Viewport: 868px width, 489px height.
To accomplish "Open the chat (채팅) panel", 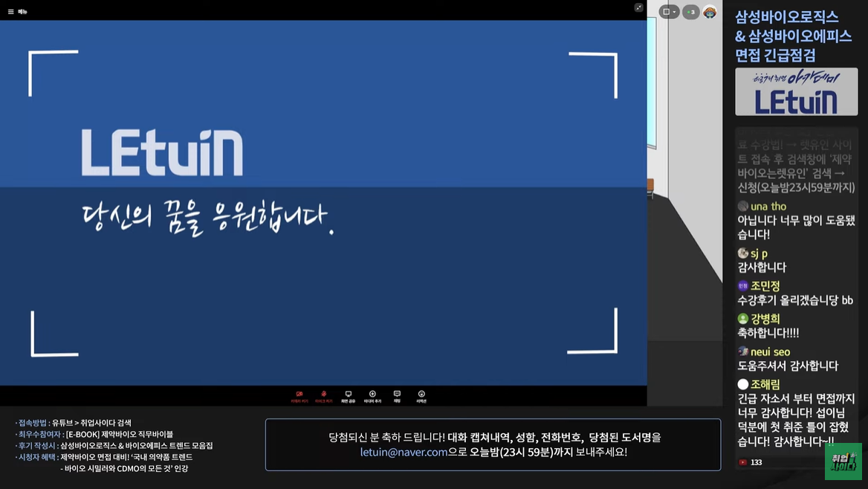I will pos(397,395).
